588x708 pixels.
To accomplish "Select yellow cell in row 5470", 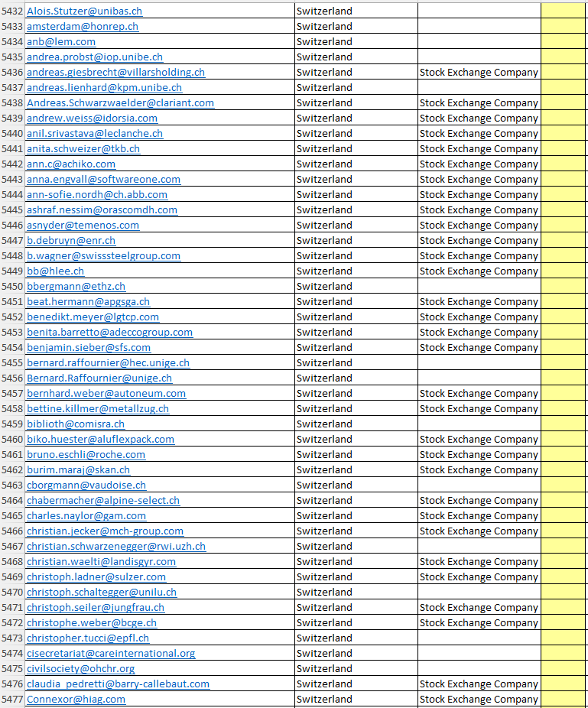I will pos(564,593).
